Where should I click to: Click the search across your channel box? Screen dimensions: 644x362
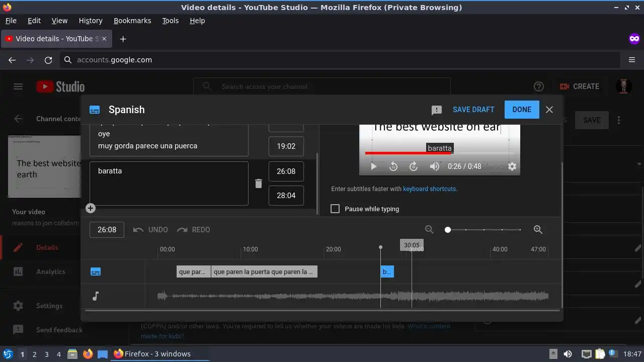[322, 86]
